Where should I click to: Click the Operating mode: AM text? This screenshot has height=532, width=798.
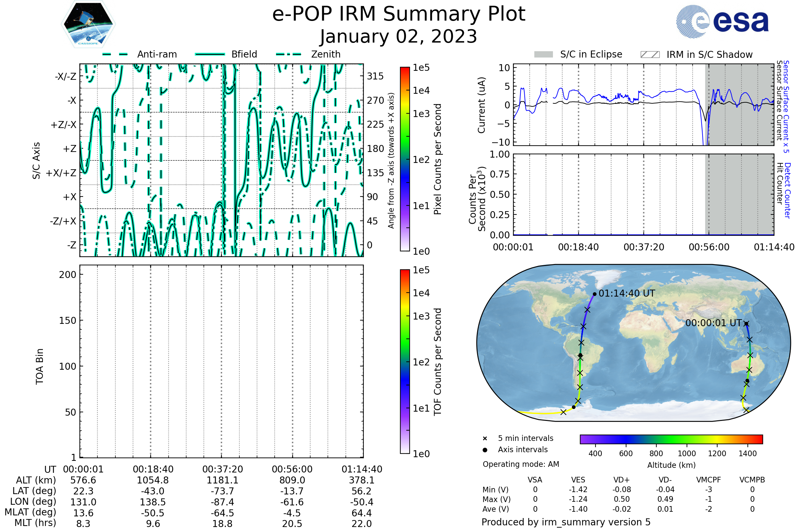click(521, 464)
